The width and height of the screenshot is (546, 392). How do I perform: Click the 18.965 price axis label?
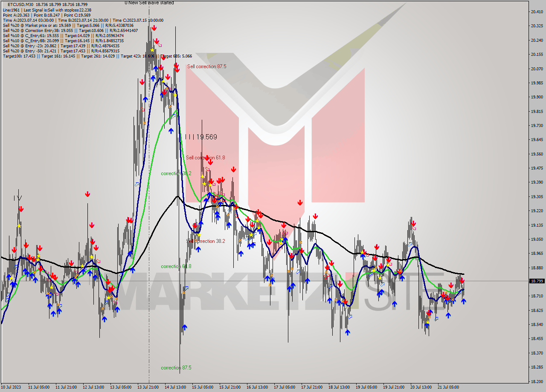coord(537,253)
